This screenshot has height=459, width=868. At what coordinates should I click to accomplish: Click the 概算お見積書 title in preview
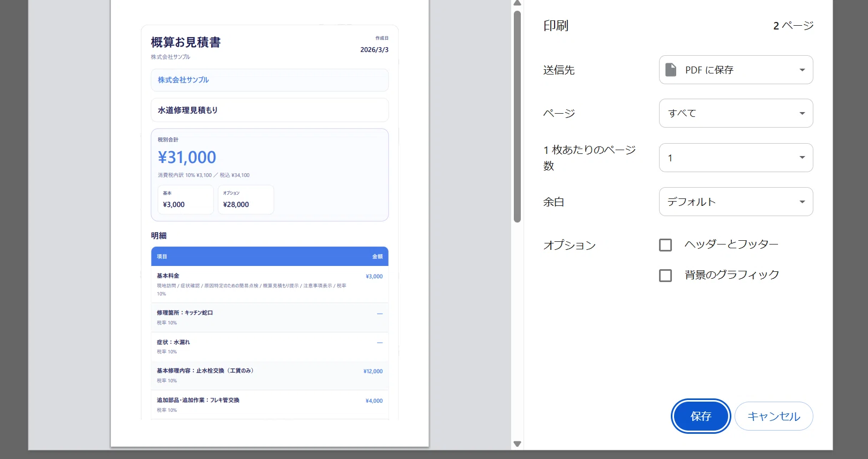pyautogui.click(x=186, y=42)
